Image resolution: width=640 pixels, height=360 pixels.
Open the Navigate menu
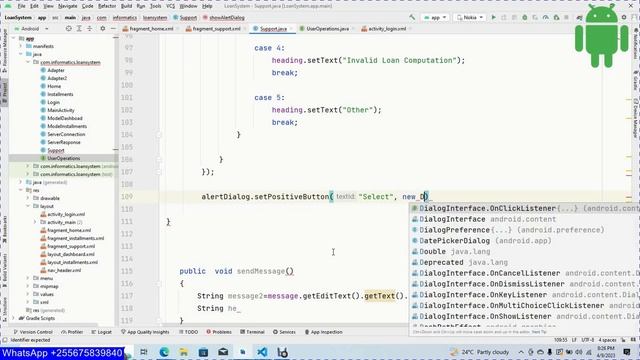[67, 6]
